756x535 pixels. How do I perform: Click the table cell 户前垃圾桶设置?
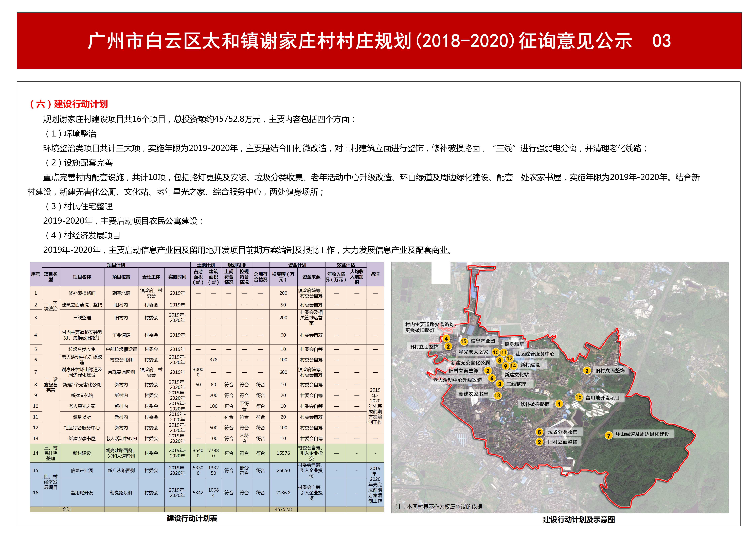(x=121, y=350)
